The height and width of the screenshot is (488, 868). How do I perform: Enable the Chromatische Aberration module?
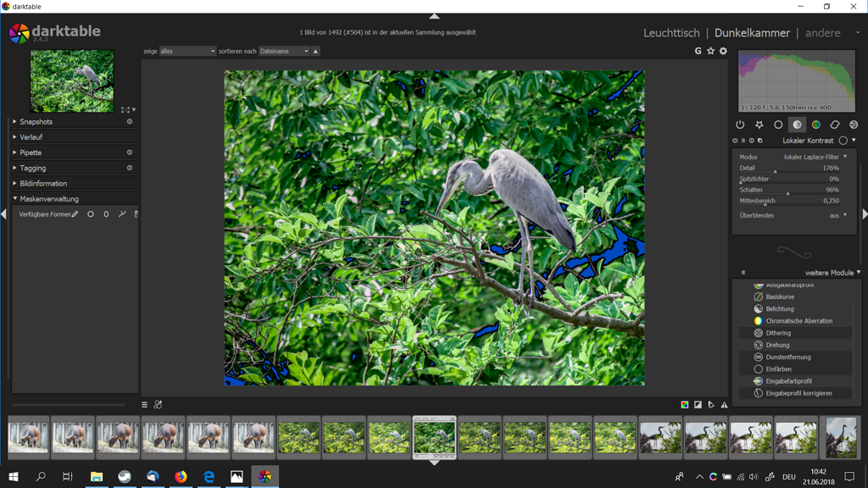pyautogui.click(x=797, y=320)
